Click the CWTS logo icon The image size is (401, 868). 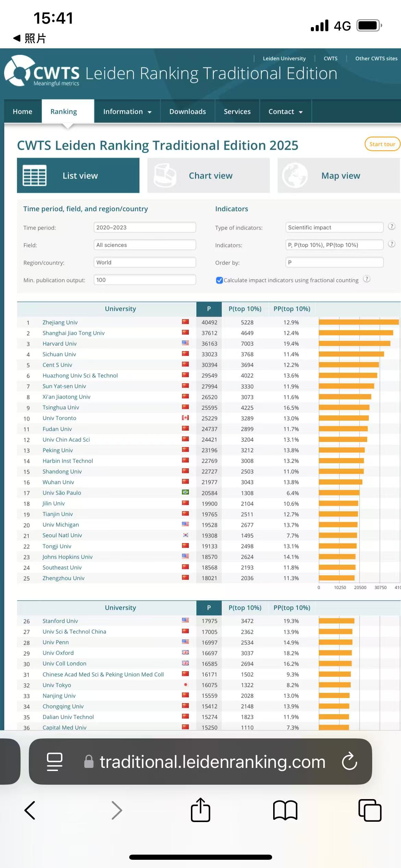(x=19, y=71)
